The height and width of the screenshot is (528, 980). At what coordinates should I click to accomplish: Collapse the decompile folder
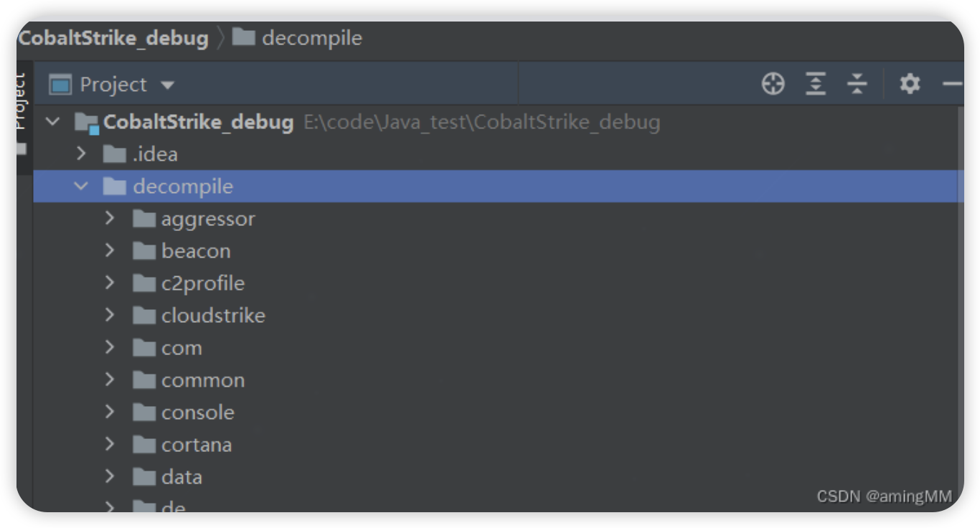pyautogui.click(x=81, y=187)
